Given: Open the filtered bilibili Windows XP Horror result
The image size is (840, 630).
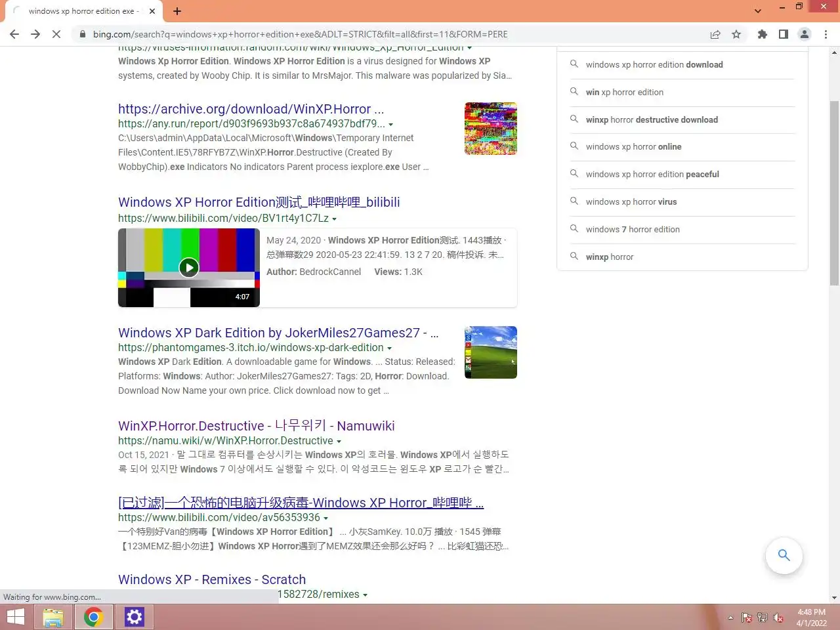Looking at the screenshot, I should click(301, 503).
